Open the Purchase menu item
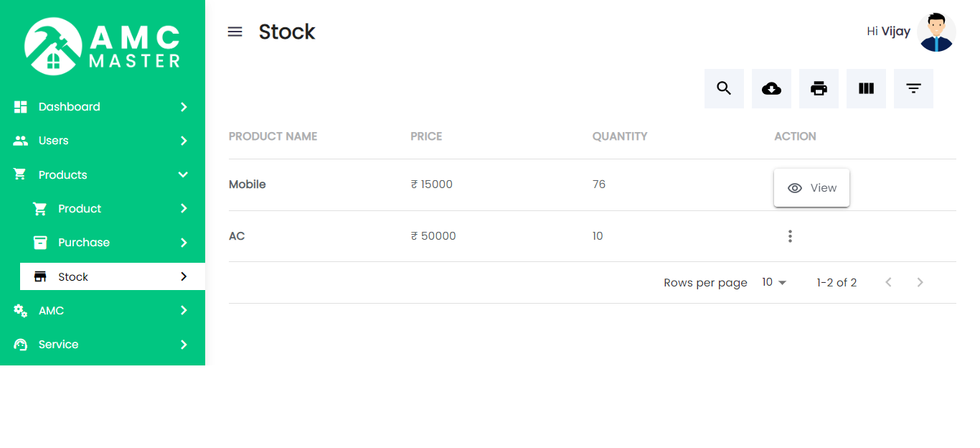 tap(84, 242)
